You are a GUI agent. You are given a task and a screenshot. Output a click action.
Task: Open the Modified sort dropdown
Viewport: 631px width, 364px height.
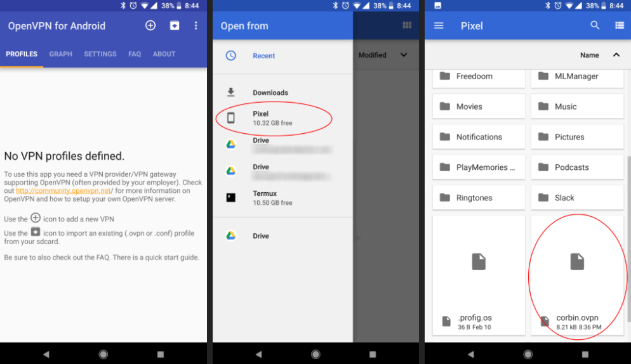point(383,55)
